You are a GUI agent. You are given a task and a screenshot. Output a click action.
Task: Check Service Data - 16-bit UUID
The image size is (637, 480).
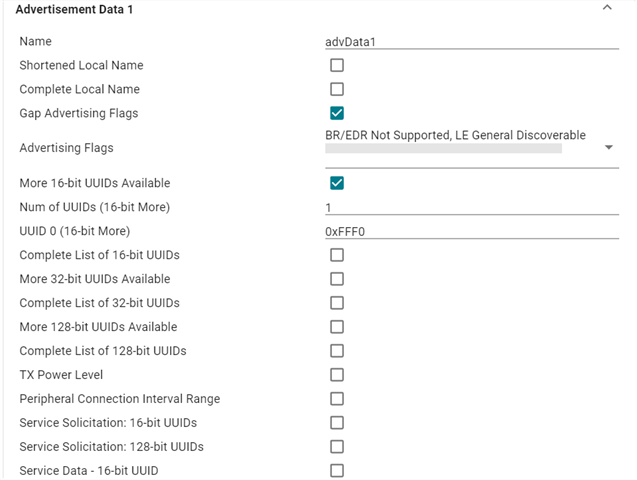coord(337,471)
